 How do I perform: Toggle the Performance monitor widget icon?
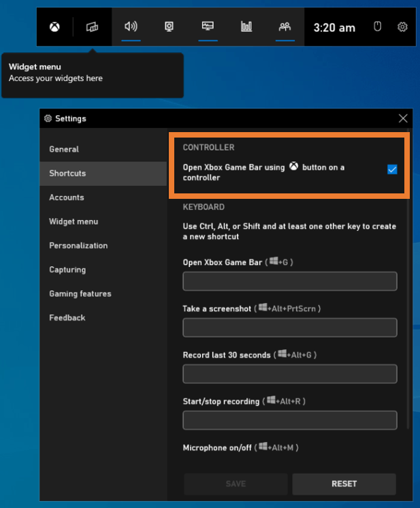tap(208, 26)
